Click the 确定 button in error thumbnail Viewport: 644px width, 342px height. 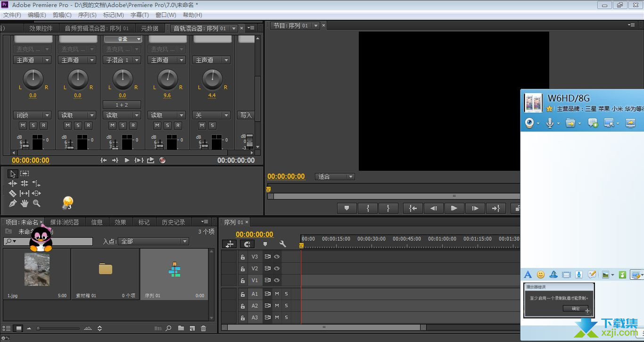[576, 309]
